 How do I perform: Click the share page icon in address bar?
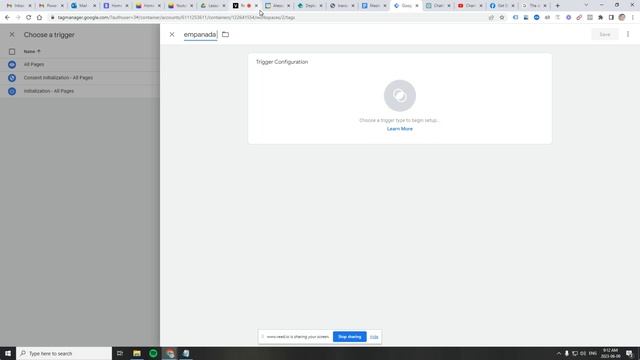pyautogui.click(x=491, y=18)
